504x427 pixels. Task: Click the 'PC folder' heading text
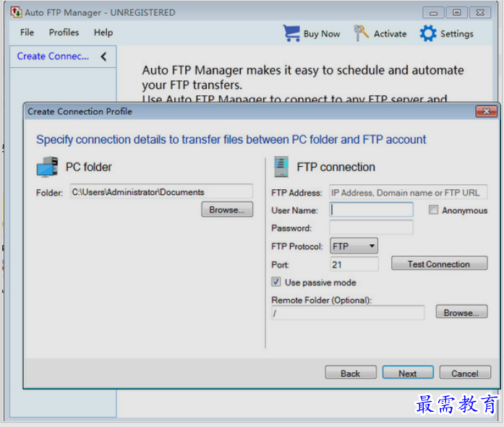coord(89,167)
